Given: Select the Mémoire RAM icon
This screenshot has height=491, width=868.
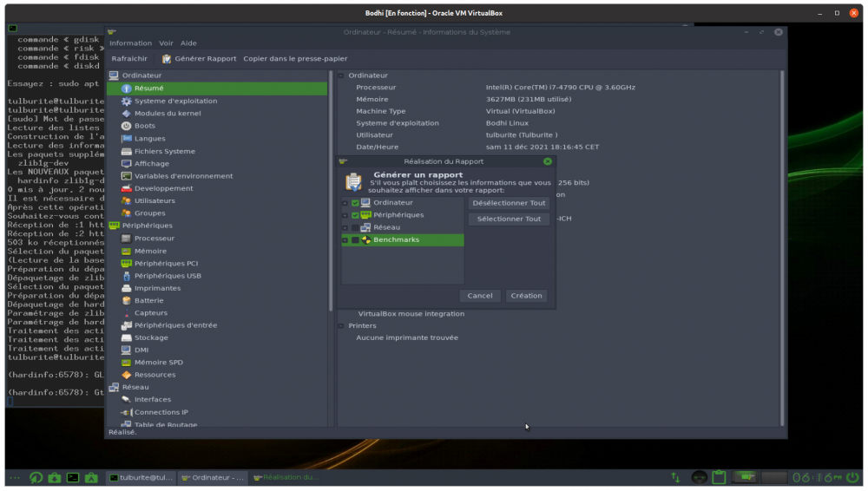Looking at the screenshot, I should (126, 252).
